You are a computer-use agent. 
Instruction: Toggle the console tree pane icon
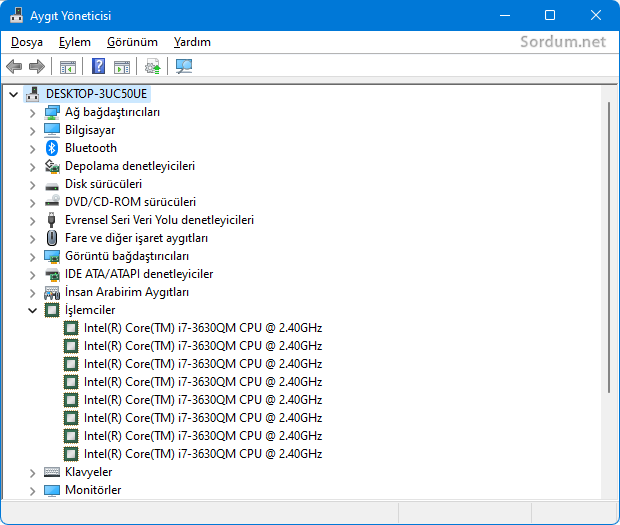(68, 66)
